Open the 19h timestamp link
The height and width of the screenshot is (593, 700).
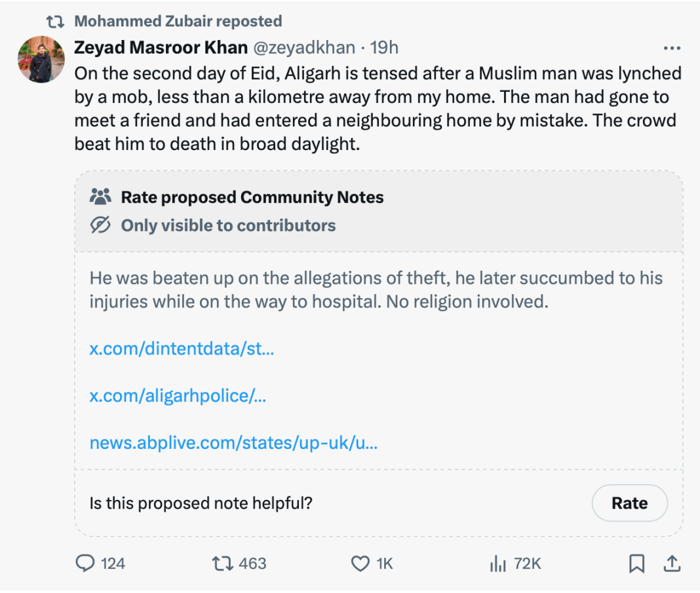[384, 47]
